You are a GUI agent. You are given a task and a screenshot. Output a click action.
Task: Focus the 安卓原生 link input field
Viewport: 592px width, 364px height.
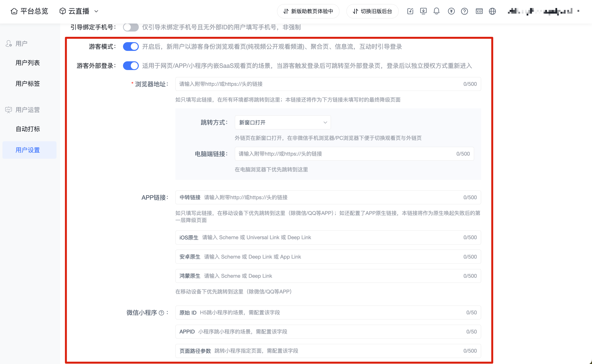click(328, 257)
